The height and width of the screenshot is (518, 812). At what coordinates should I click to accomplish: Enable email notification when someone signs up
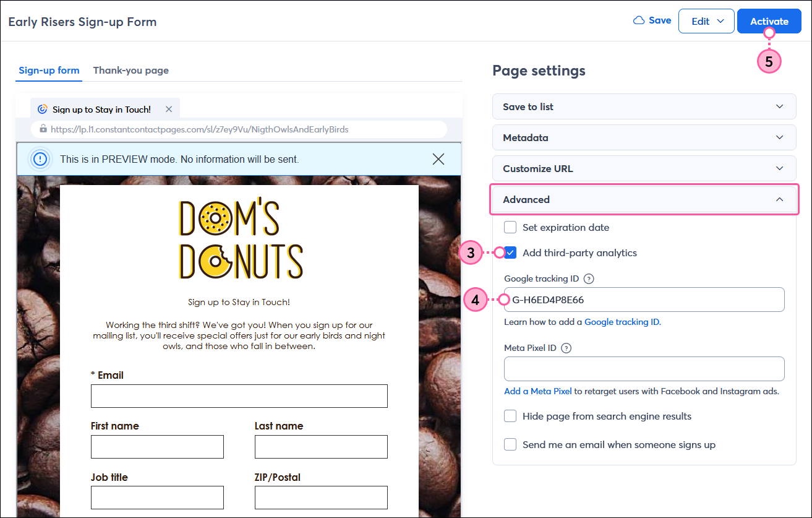[x=510, y=444]
